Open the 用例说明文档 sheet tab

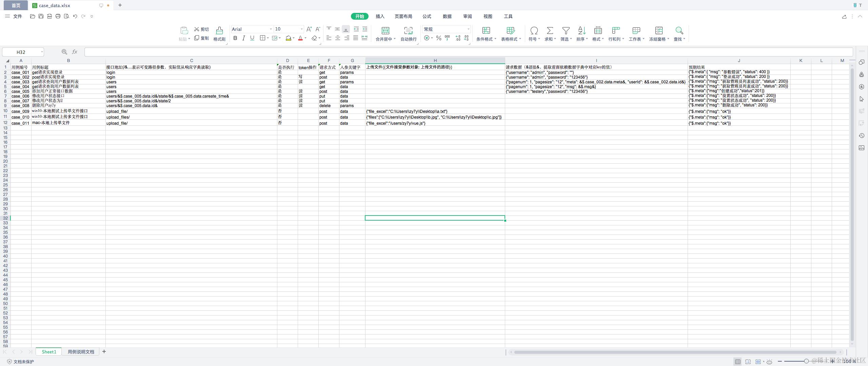tap(81, 352)
